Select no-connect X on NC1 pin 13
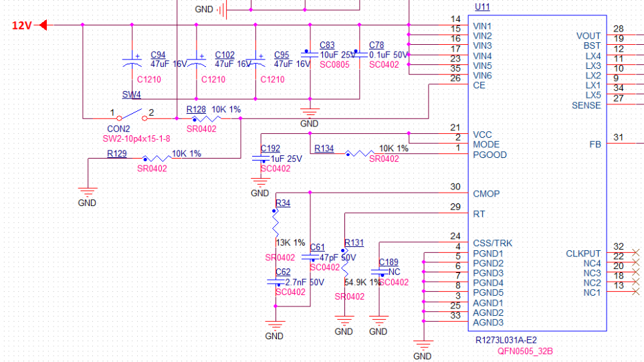Viewport: 644px width, 362px height. point(635,292)
